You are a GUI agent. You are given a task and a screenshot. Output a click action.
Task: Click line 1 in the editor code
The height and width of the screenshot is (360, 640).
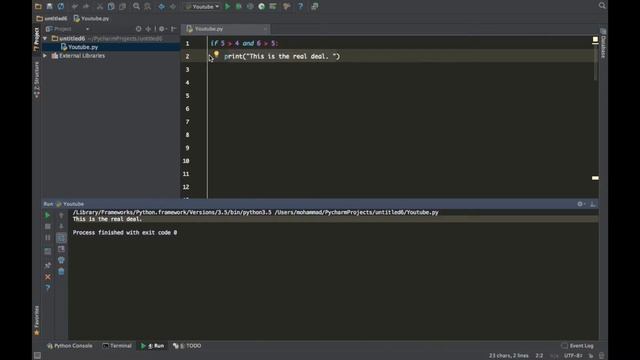(x=244, y=43)
